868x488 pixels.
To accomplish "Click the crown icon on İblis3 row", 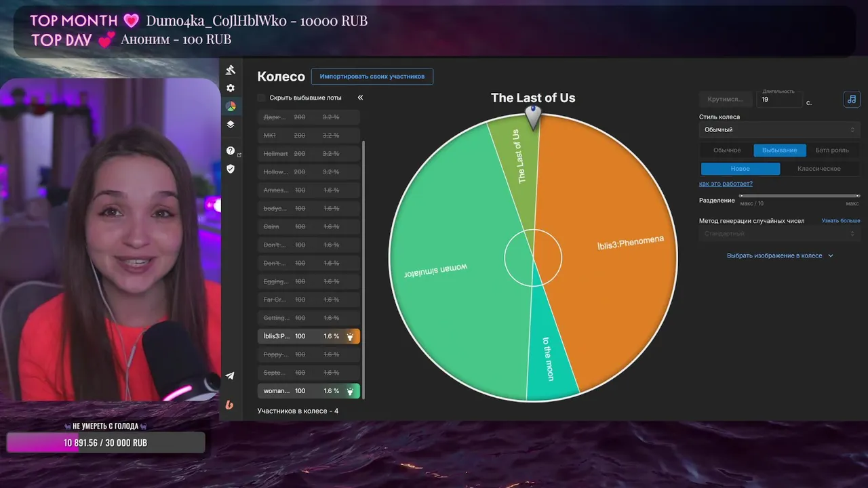I will point(350,336).
